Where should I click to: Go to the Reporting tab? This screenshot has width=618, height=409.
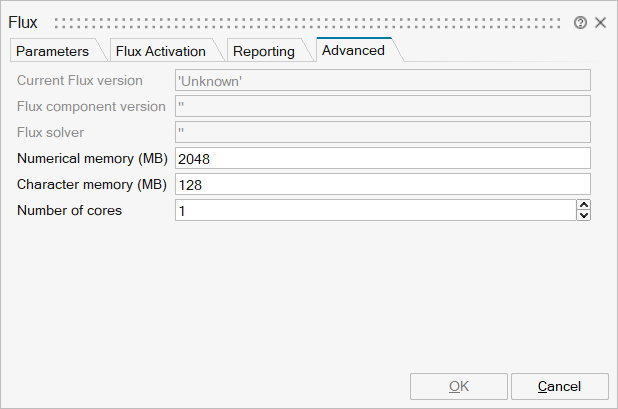click(x=263, y=51)
